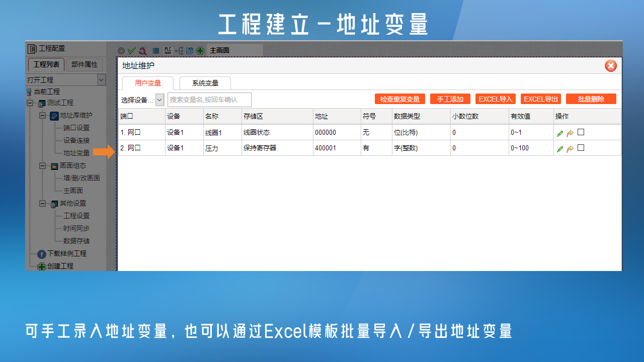Click the PLC icon in toolbar

[168, 51]
